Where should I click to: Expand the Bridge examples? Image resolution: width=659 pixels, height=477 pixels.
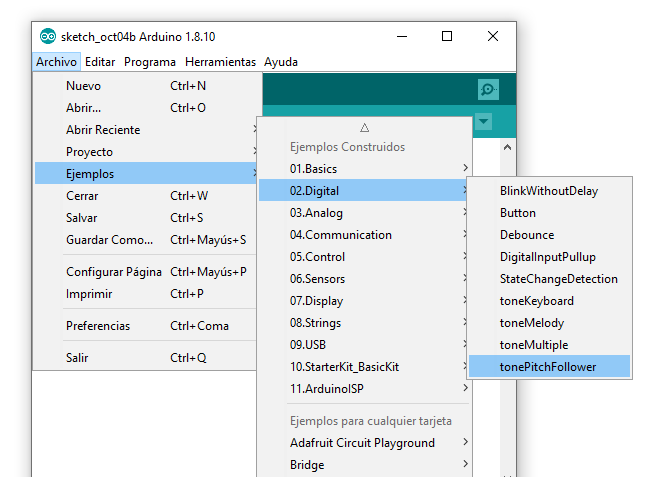(364, 465)
